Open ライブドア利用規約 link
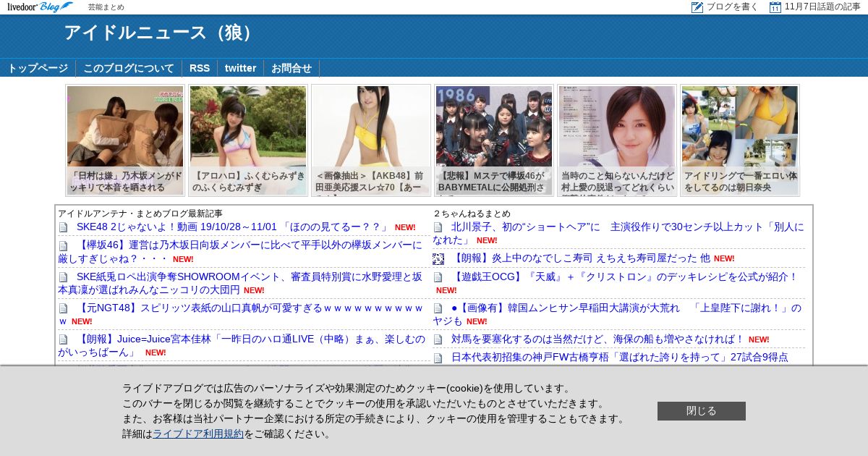Image resolution: width=868 pixels, height=456 pixels. click(x=198, y=434)
